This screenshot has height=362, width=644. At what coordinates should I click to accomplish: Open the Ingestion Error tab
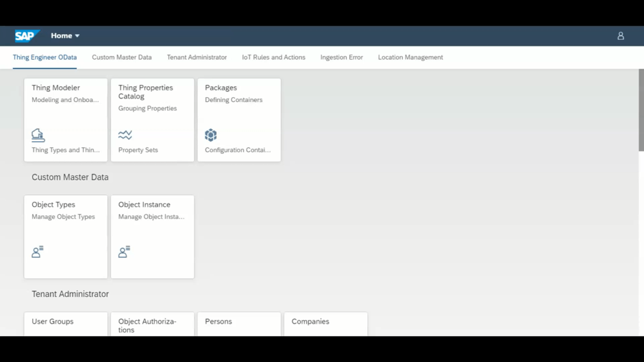[x=342, y=57]
